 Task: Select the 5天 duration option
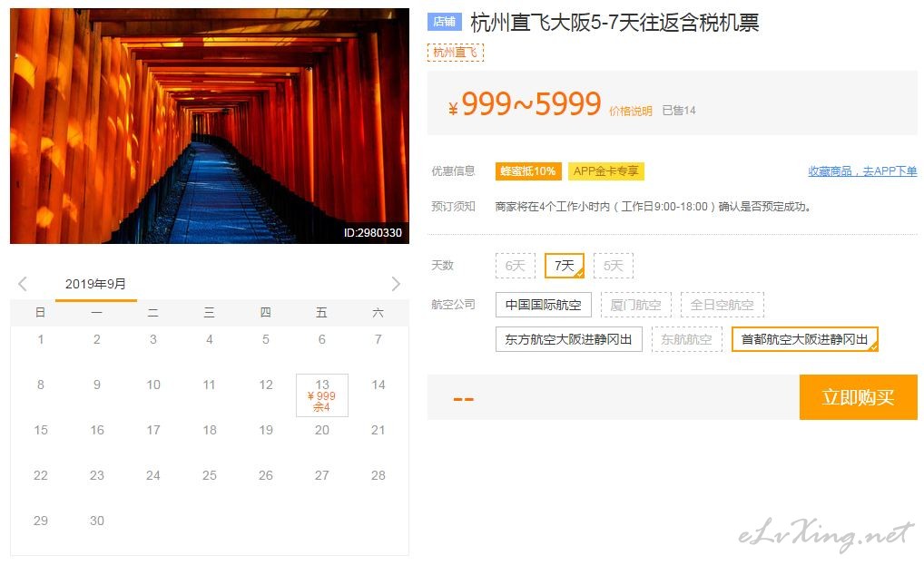(x=614, y=266)
